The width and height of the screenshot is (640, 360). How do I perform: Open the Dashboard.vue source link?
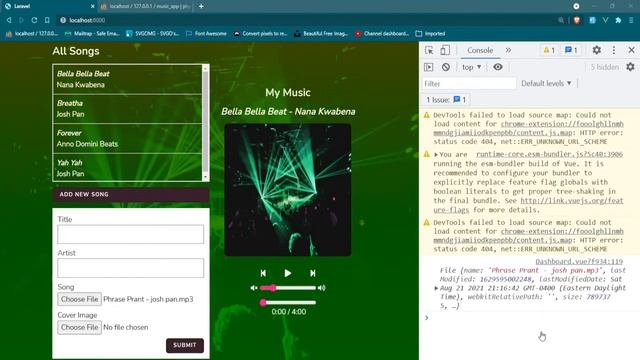click(579, 262)
